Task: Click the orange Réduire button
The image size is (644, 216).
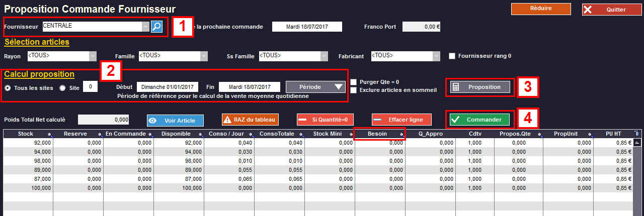Action: point(541,9)
